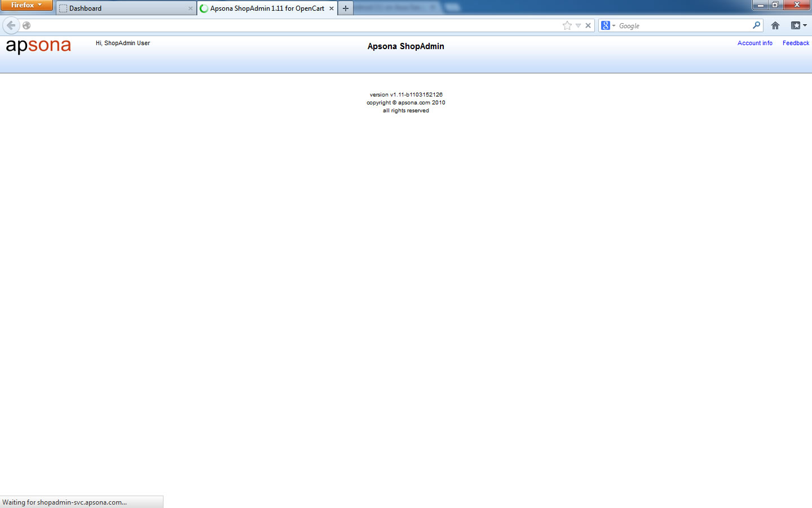Click the 'Waiting for shopadmin-svc.apsona.com' status text
The image size is (812, 508).
tap(64, 502)
